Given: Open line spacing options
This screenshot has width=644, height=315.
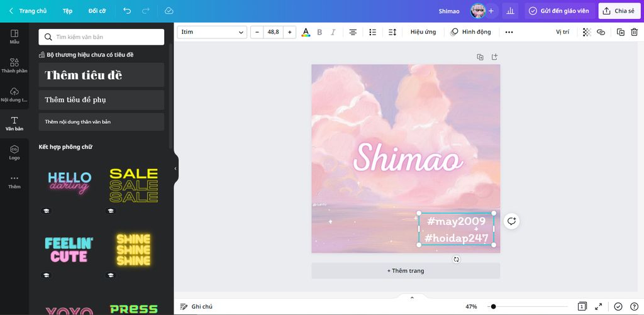Looking at the screenshot, I should [392, 32].
